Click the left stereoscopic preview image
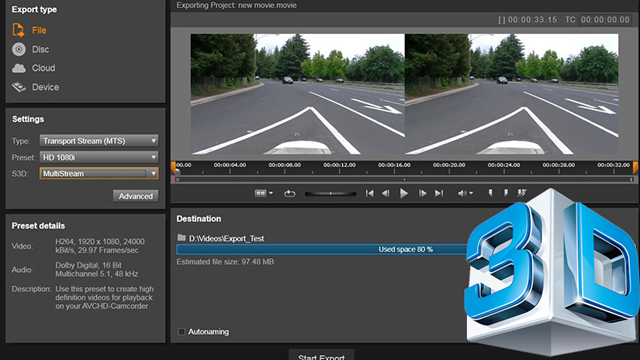Screen dimensions: 640x360 (x=298, y=94)
